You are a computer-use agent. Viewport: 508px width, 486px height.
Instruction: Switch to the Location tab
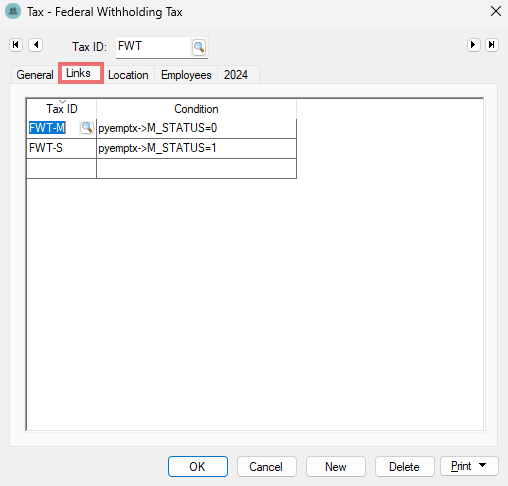tap(128, 75)
